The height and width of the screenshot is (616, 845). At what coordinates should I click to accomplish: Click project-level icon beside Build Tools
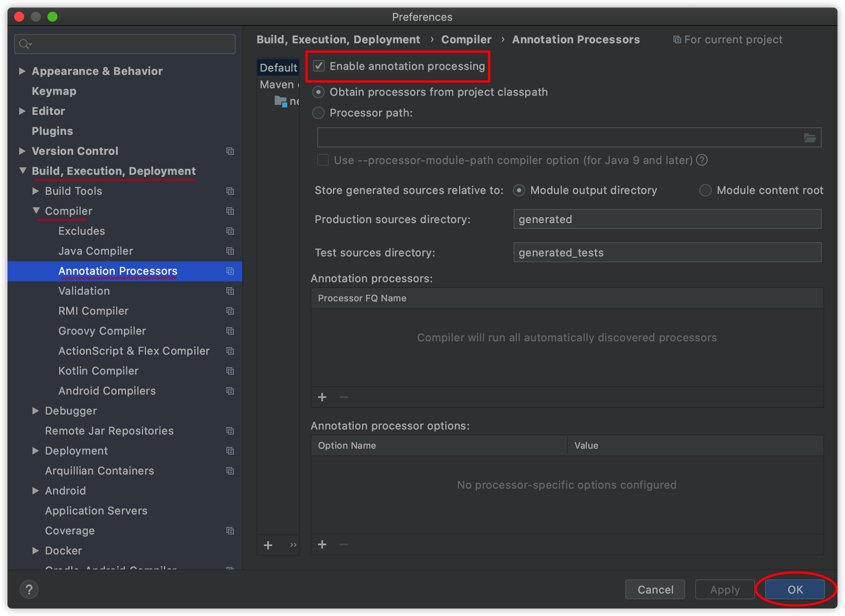click(230, 191)
